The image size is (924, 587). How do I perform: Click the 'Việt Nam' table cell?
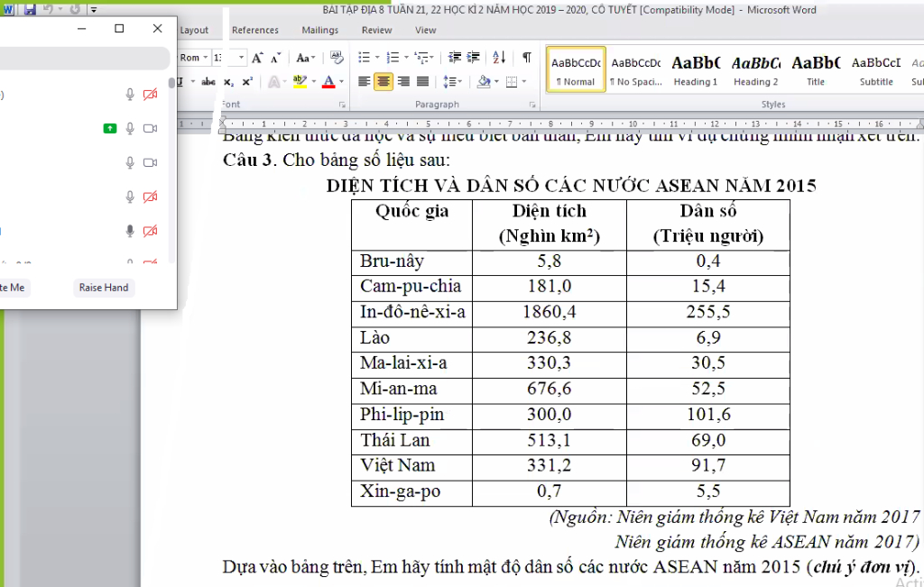click(411, 465)
